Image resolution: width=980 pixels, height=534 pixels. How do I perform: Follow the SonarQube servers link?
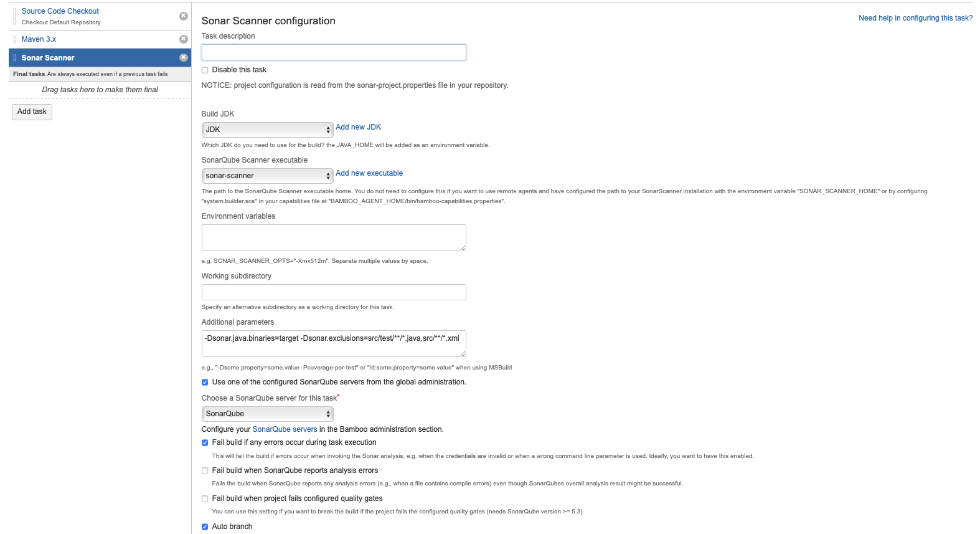click(285, 429)
